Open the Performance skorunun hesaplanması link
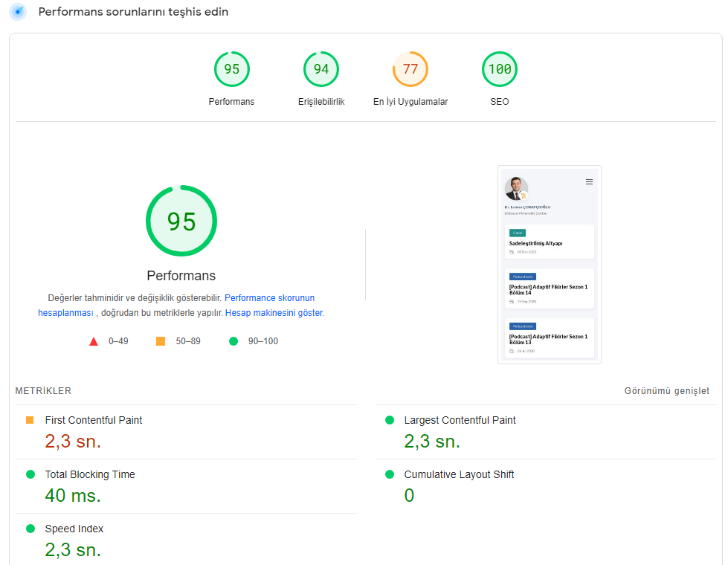Screen dimensions: 728x565 click(x=269, y=297)
